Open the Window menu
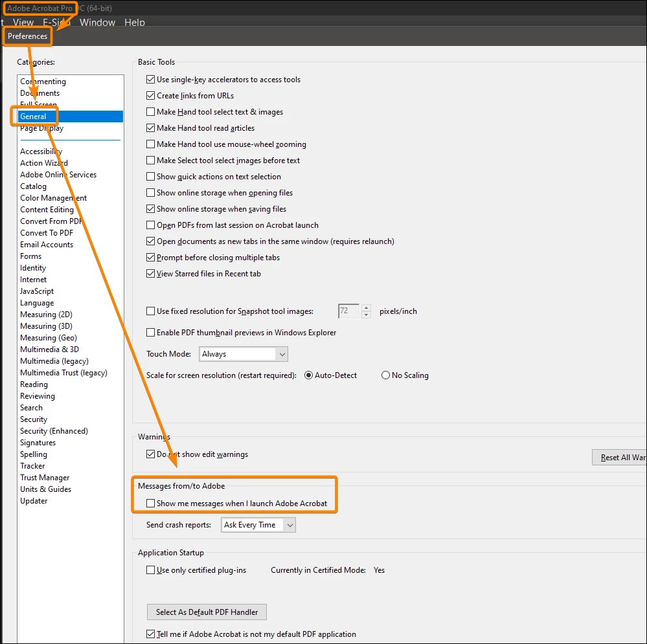This screenshot has width=647, height=644. (x=97, y=22)
